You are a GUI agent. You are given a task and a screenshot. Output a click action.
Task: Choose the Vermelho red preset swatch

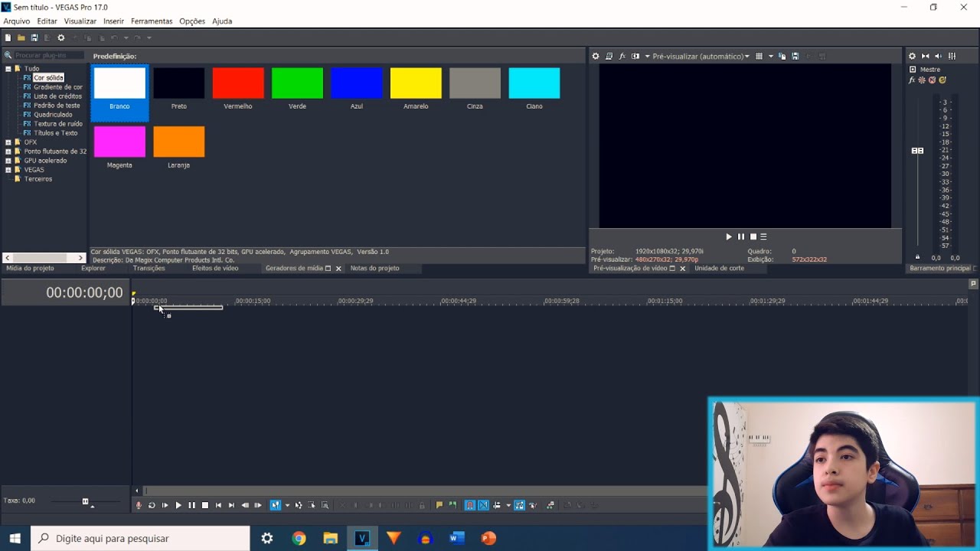(x=238, y=83)
